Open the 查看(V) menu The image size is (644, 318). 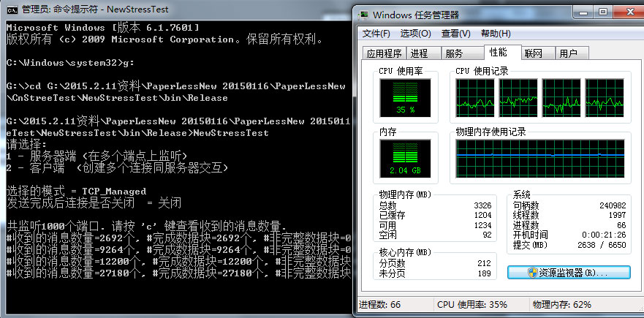pos(456,34)
